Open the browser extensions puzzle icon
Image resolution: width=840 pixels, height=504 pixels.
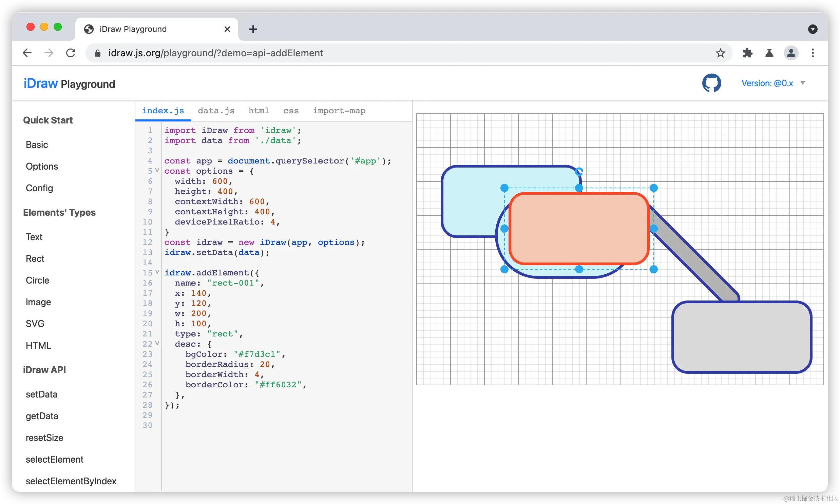(x=747, y=53)
